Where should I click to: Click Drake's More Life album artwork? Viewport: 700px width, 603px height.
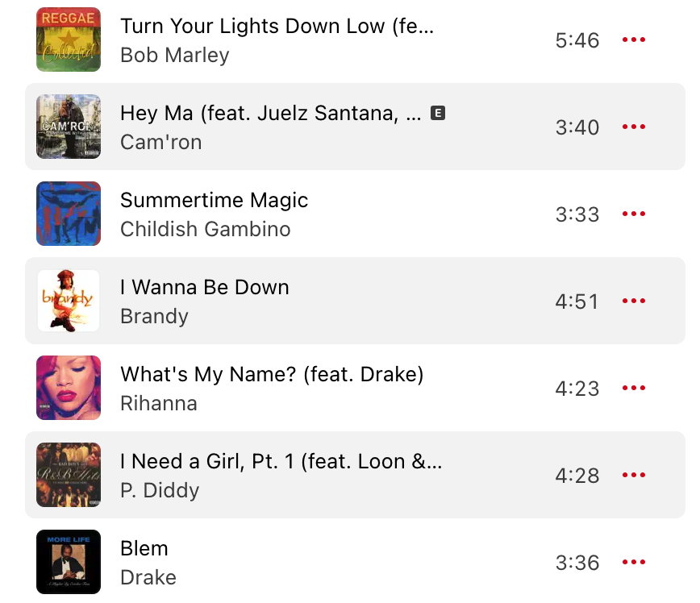pyautogui.click(x=69, y=562)
